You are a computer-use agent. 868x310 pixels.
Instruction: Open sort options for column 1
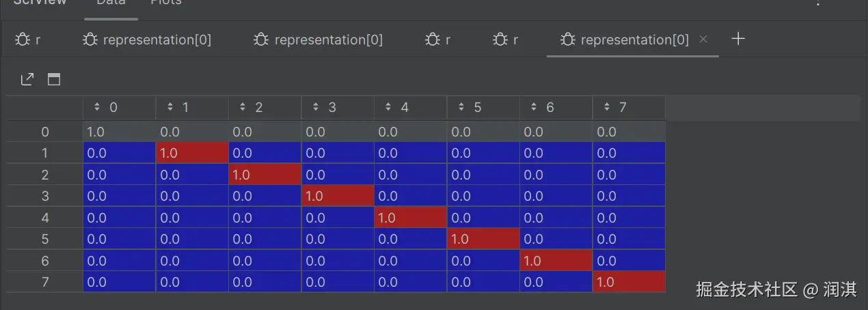(x=170, y=107)
